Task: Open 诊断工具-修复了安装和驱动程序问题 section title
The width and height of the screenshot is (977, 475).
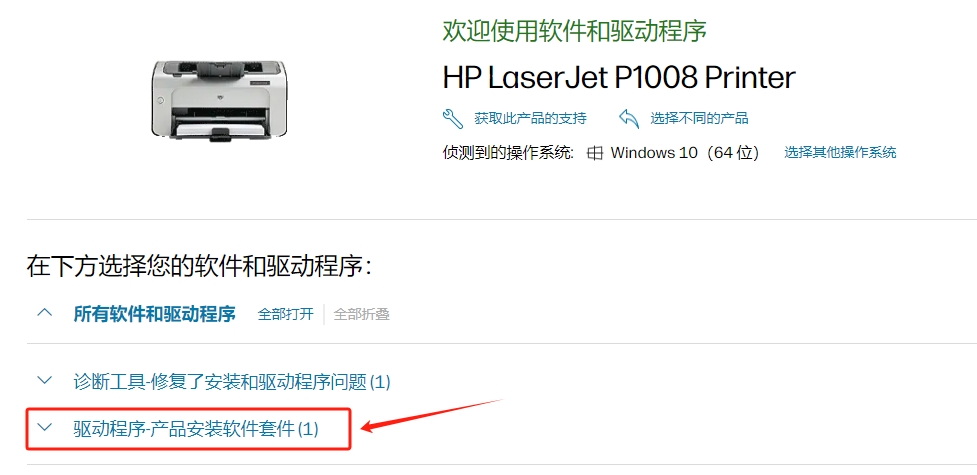Action: (x=232, y=381)
